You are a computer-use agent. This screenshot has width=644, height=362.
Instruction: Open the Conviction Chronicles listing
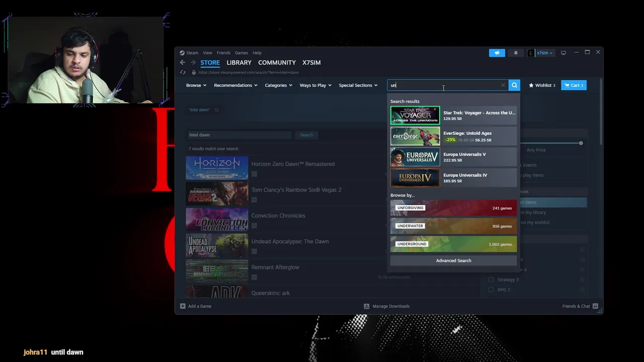pos(278,216)
